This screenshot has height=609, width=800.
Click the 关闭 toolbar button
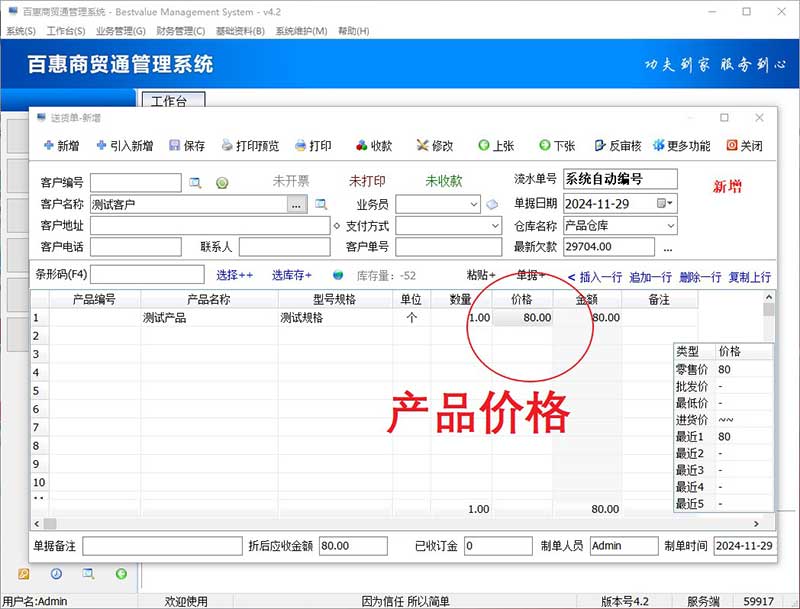coord(744,146)
